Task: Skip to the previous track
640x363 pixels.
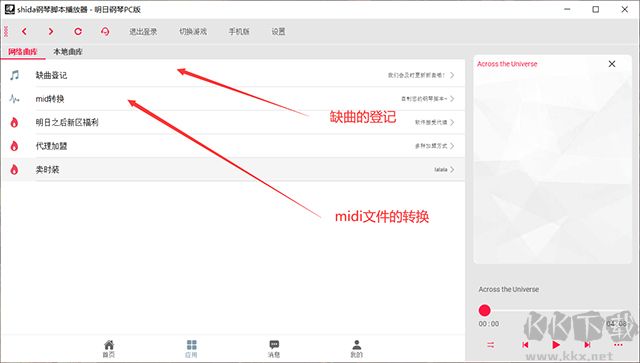Action: 525,345
